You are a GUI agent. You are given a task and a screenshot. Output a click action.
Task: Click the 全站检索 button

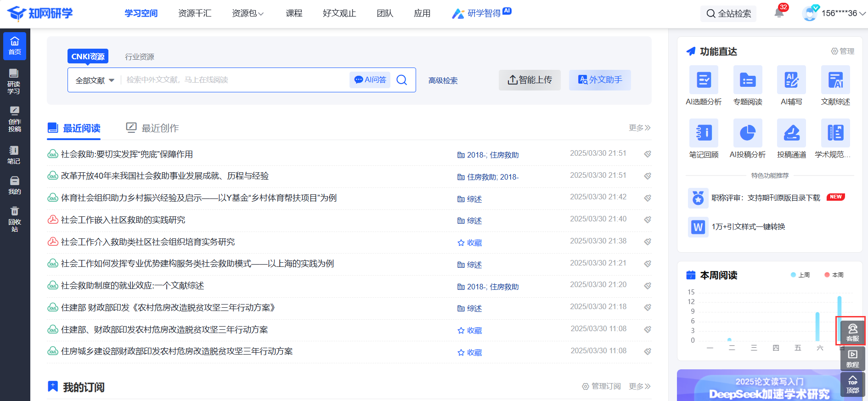pos(728,14)
